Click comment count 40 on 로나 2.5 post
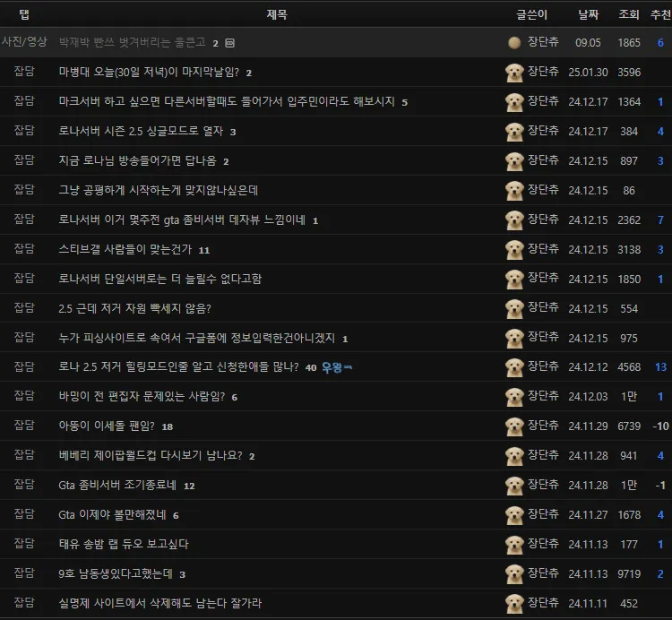672x620 pixels. (x=311, y=368)
